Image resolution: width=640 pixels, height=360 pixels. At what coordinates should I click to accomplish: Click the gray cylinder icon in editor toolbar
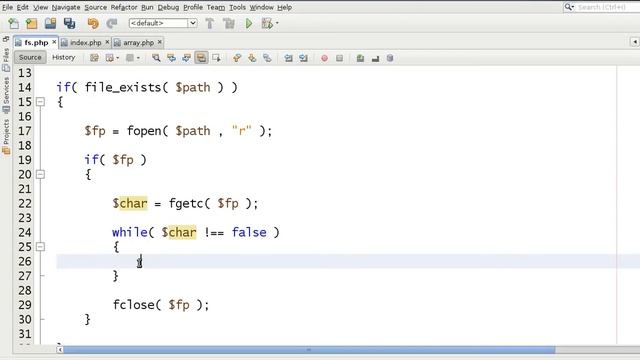(390, 58)
